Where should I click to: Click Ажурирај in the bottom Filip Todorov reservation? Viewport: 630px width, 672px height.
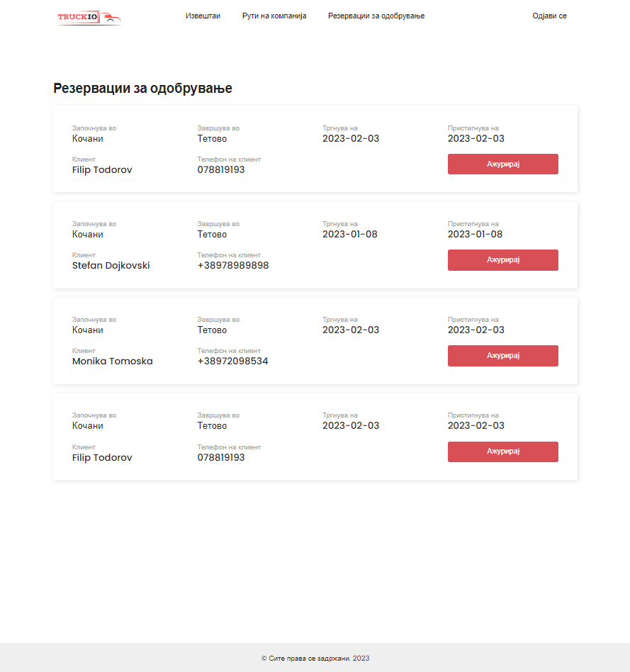502,452
